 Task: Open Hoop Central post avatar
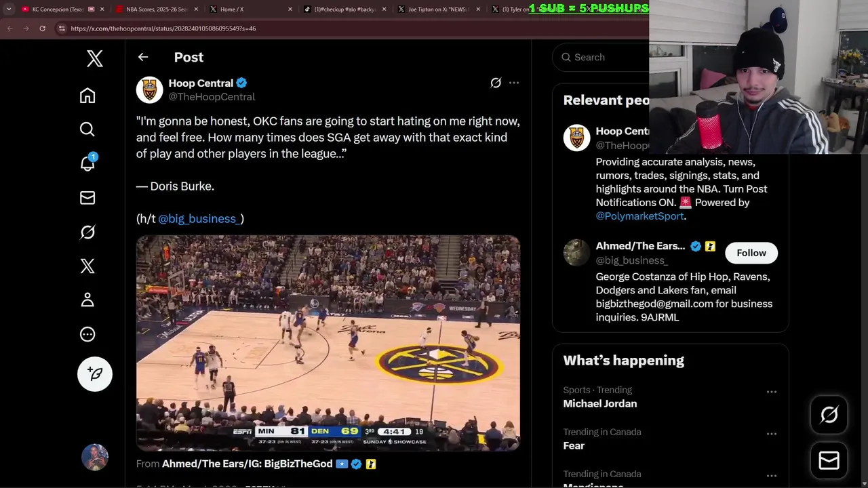(149, 89)
